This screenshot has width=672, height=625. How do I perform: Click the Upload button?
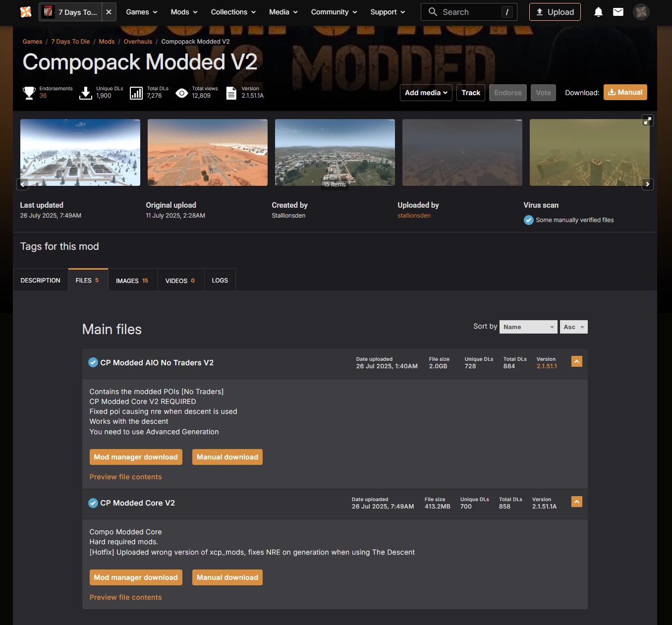pyautogui.click(x=555, y=12)
